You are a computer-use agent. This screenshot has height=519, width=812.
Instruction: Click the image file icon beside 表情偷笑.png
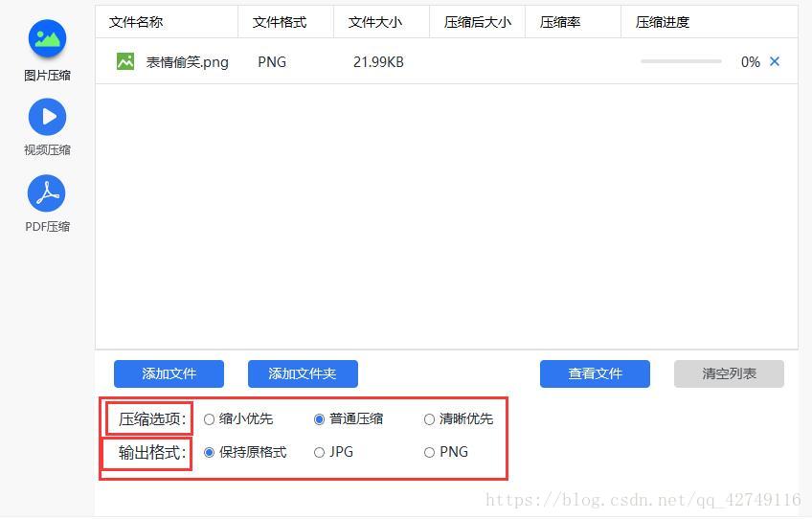(125, 61)
